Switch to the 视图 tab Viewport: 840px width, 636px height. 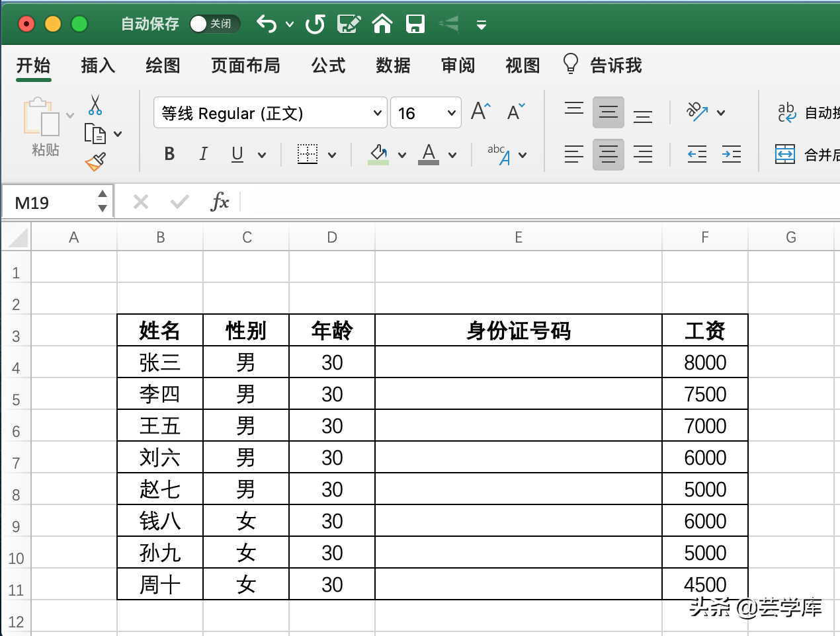point(523,65)
